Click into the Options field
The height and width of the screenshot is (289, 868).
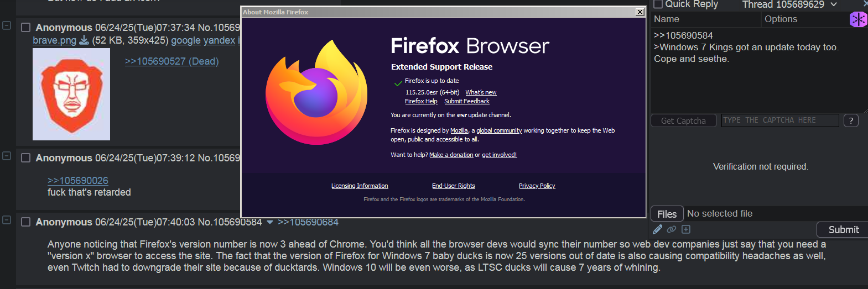tap(805, 19)
